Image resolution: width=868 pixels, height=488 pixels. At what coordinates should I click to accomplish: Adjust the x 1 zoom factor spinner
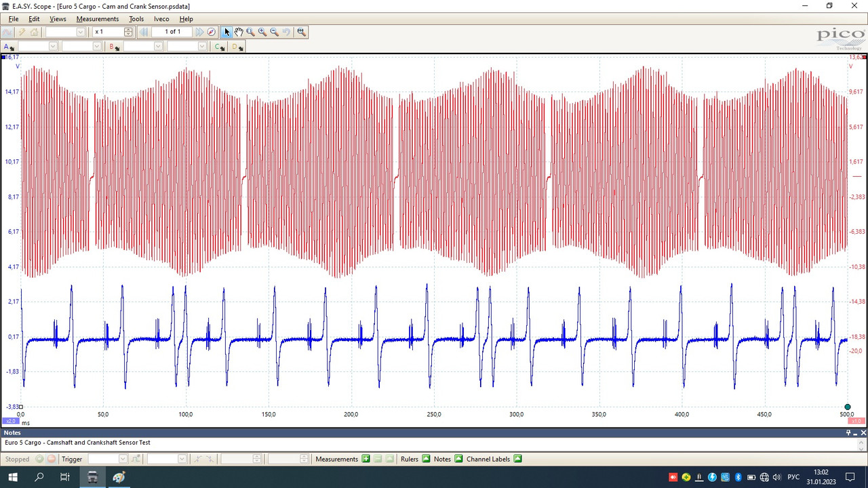[128, 32]
